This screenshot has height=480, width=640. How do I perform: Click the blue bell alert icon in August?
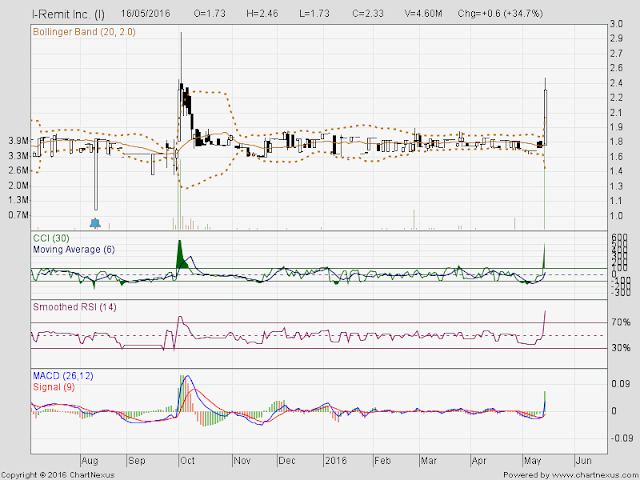(x=95, y=223)
